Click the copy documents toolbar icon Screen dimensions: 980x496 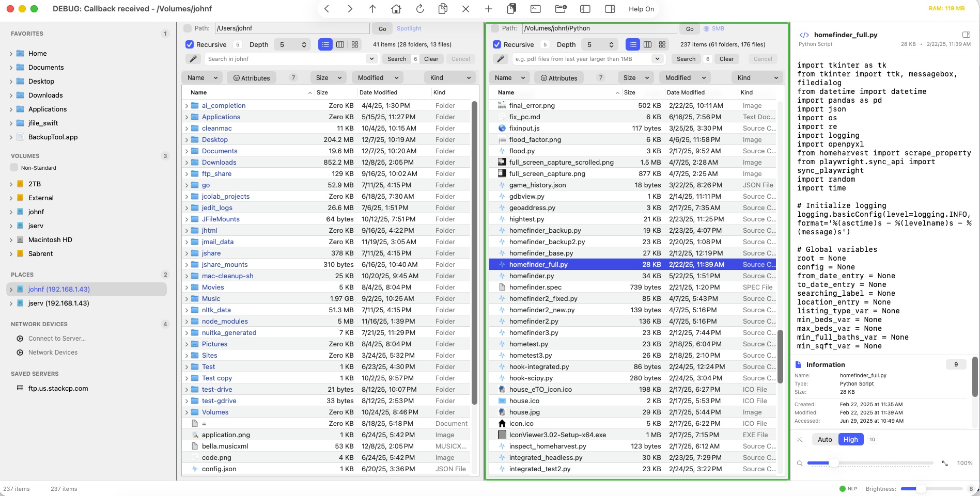point(443,9)
